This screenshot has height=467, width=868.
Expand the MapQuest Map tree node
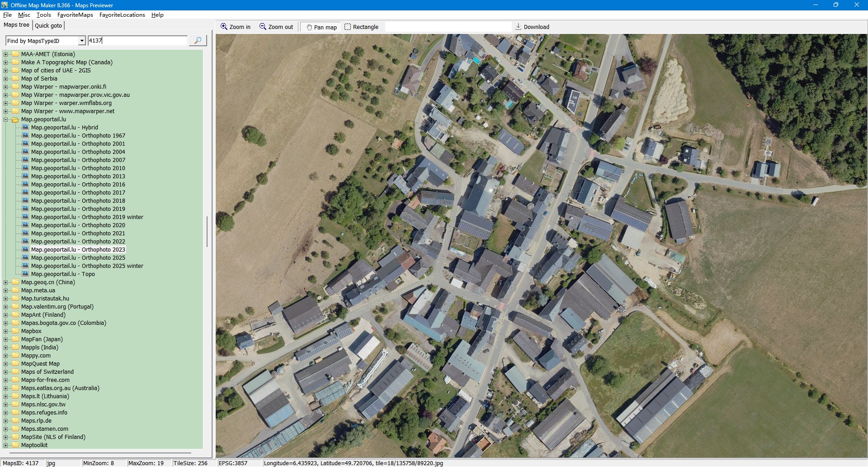pos(6,364)
